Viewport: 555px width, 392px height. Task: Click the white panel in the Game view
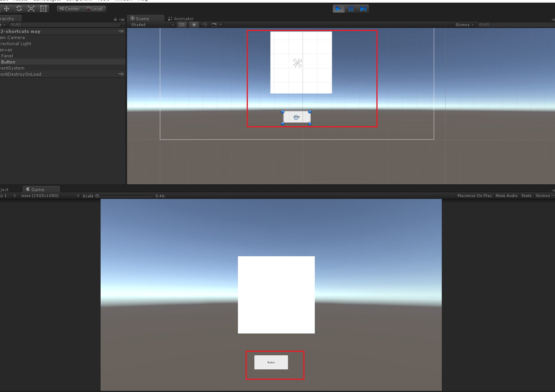click(x=276, y=295)
